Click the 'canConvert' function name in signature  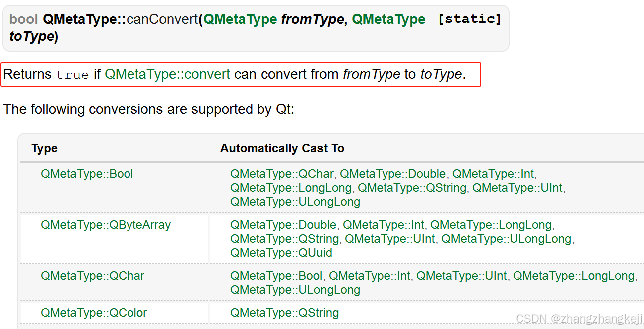(x=162, y=19)
